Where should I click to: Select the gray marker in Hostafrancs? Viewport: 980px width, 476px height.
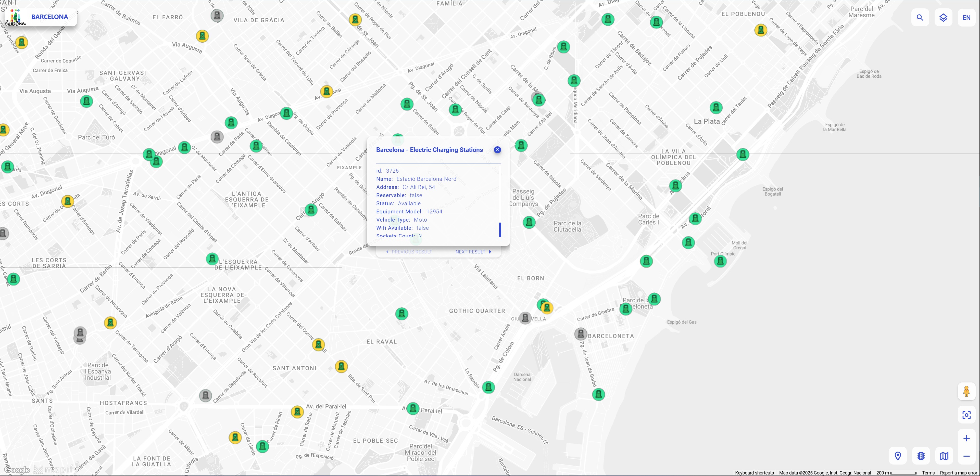pos(205,396)
